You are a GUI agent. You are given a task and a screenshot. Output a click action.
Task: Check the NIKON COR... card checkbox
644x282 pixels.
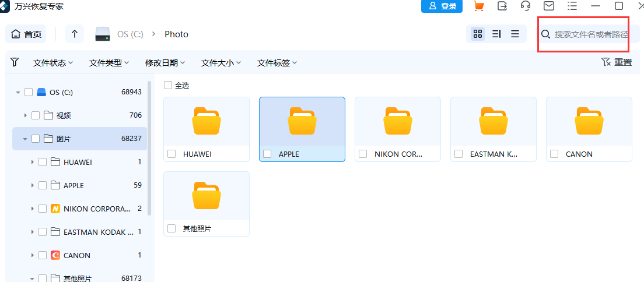click(x=363, y=154)
